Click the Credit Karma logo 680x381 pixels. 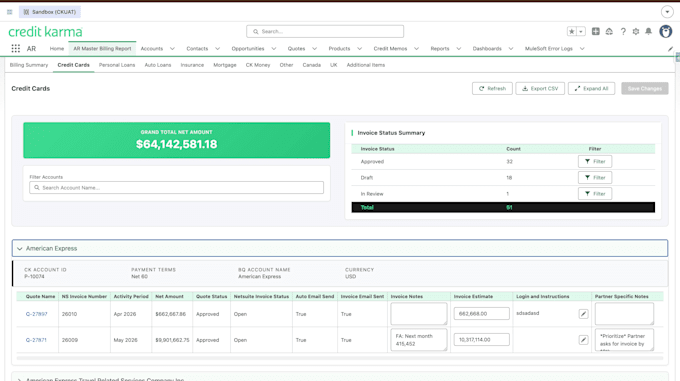(x=45, y=32)
